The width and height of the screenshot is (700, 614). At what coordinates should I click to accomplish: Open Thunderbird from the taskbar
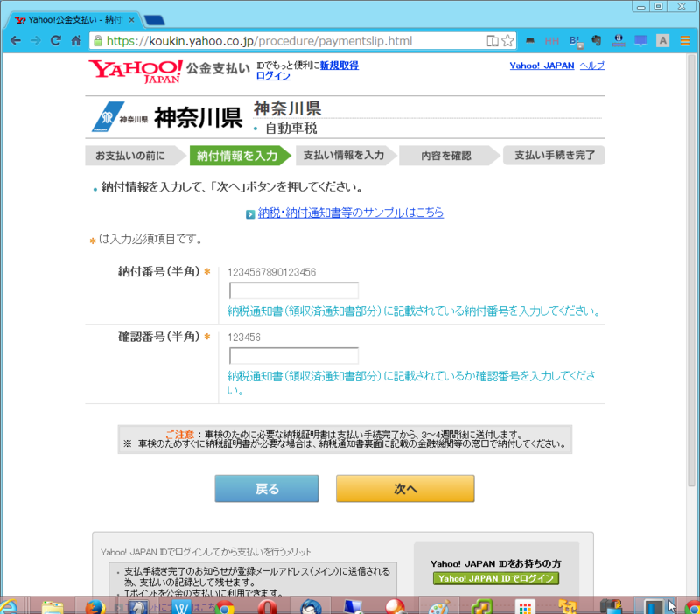[311, 607]
